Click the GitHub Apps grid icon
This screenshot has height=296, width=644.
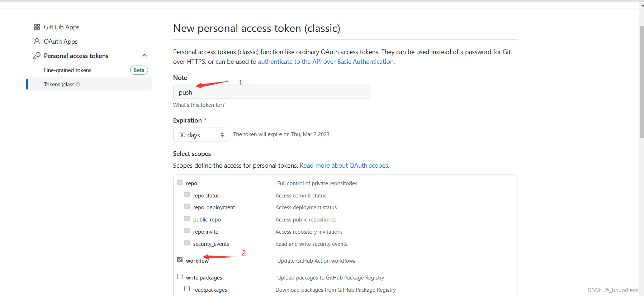[x=37, y=27]
